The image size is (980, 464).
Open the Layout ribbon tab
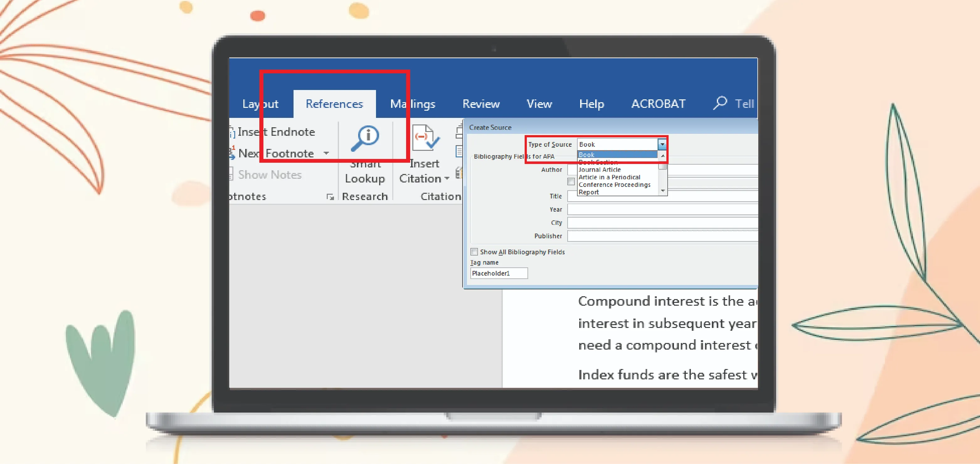(x=260, y=104)
